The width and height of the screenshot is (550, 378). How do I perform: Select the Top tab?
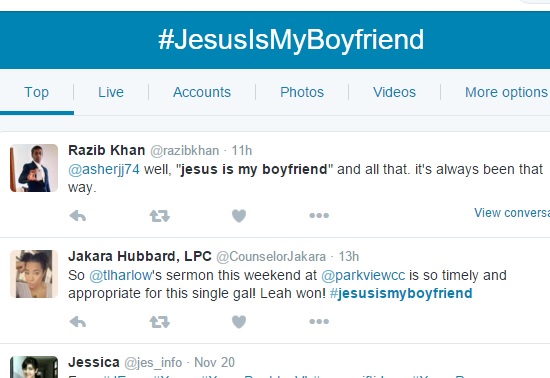pos(36,92)
